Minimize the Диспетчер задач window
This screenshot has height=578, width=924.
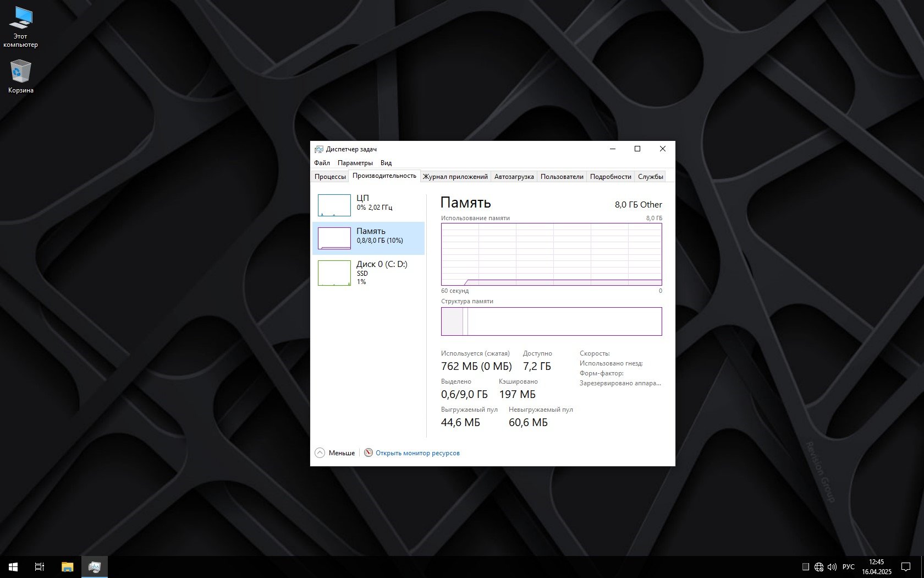pos(613,149)
